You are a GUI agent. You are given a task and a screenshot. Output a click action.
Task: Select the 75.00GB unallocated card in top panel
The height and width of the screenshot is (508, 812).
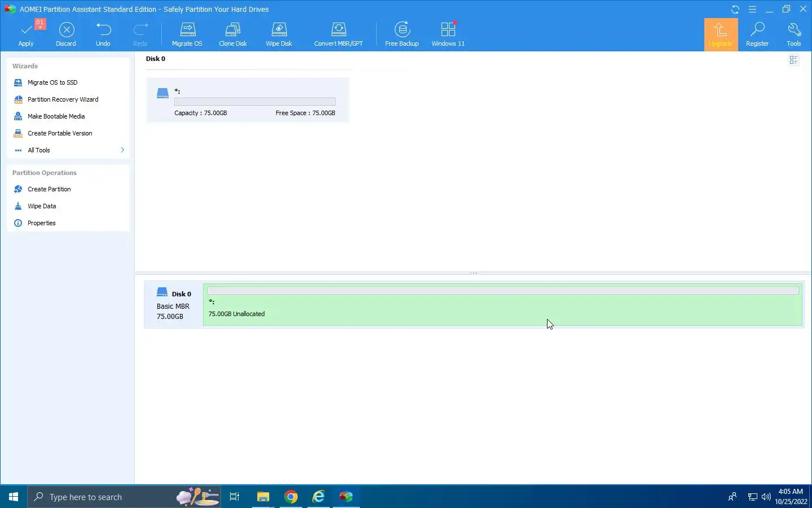pyautogui.click(x=248, y=100)
